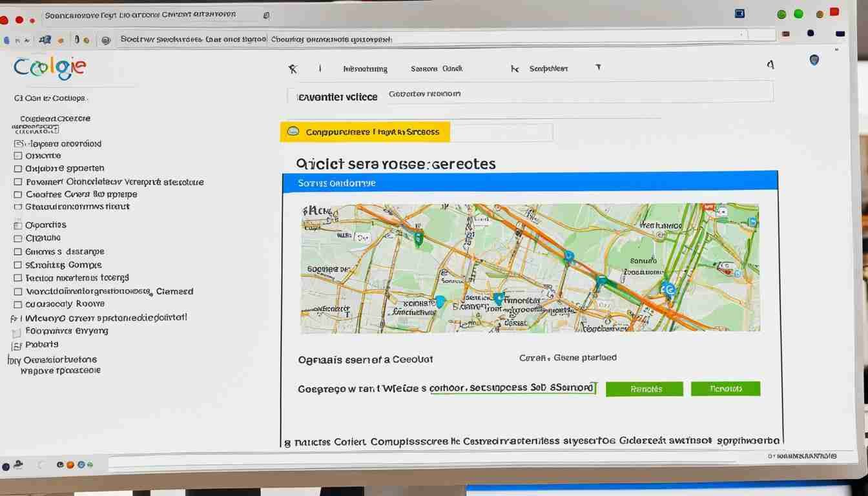The width and height of the screenshot is (868, 496).
Task: Open the "Intersataing" menu item
Action: 366,68
